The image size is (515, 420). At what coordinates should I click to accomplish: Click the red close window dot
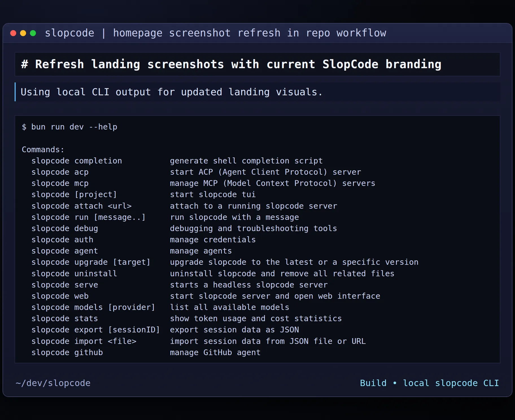[x=13, y=33]
